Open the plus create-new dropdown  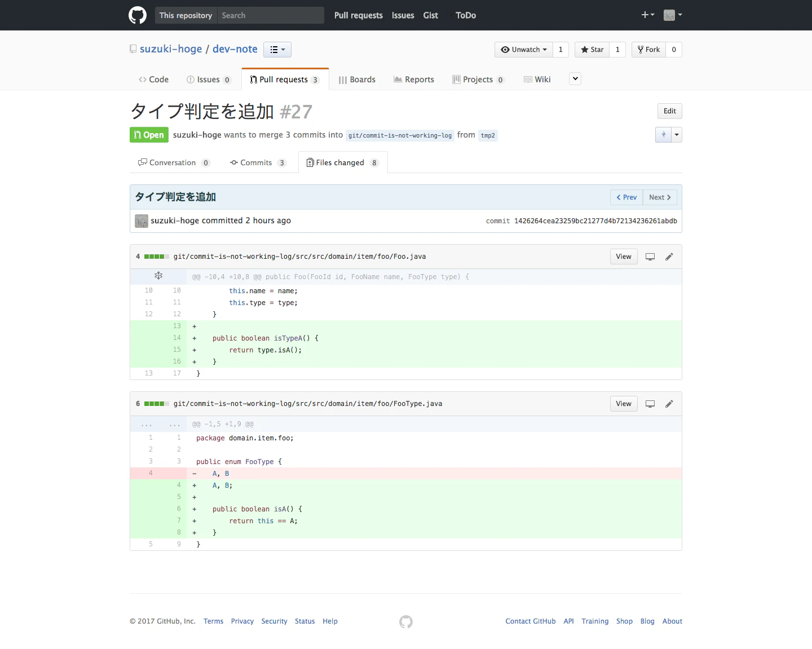point(648,15)
